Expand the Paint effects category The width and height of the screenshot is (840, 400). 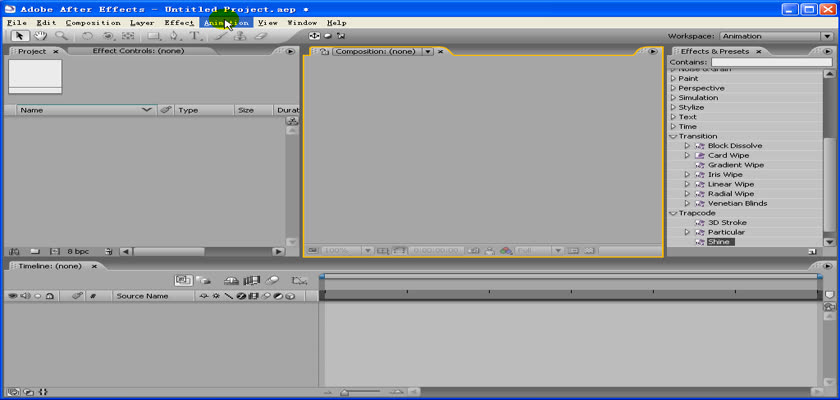point(674,78)
